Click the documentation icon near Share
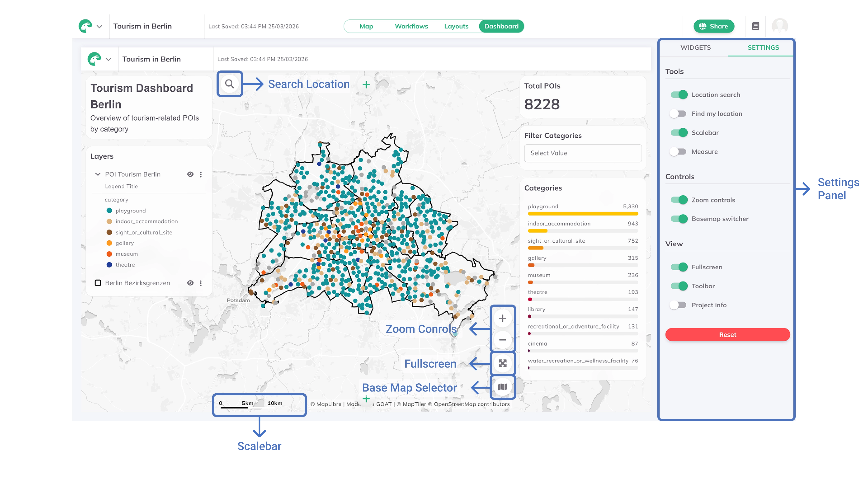This screenshot has height=488, width=868. point(756,26)
